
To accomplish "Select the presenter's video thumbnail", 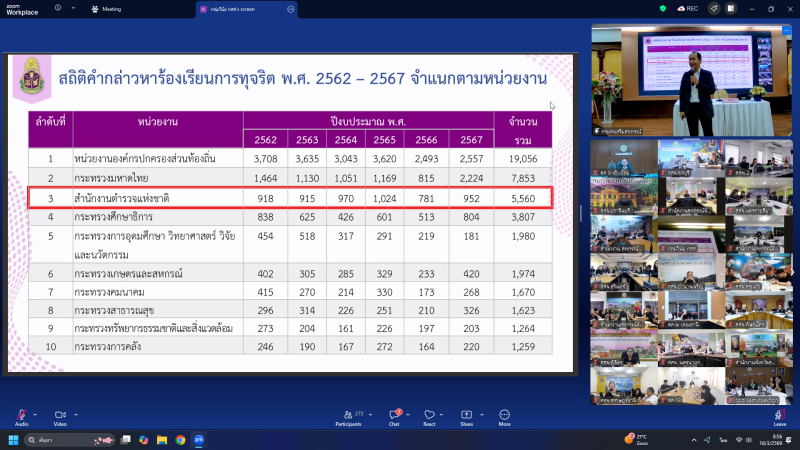I will click(690, 80).
